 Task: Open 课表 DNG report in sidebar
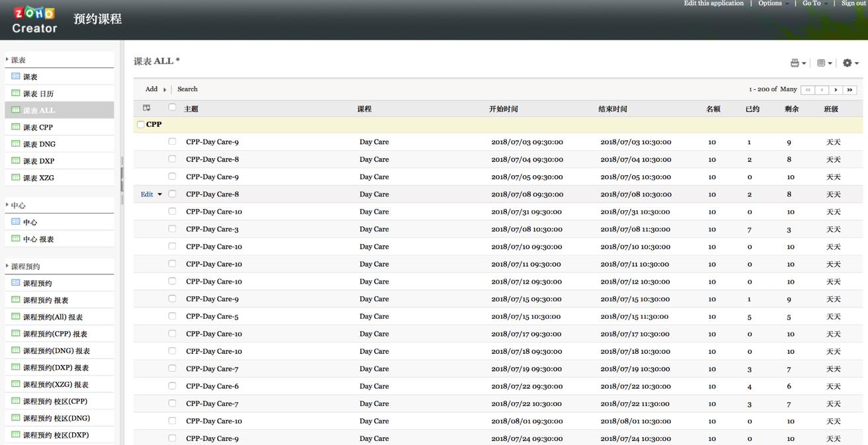tap(39, 144)
